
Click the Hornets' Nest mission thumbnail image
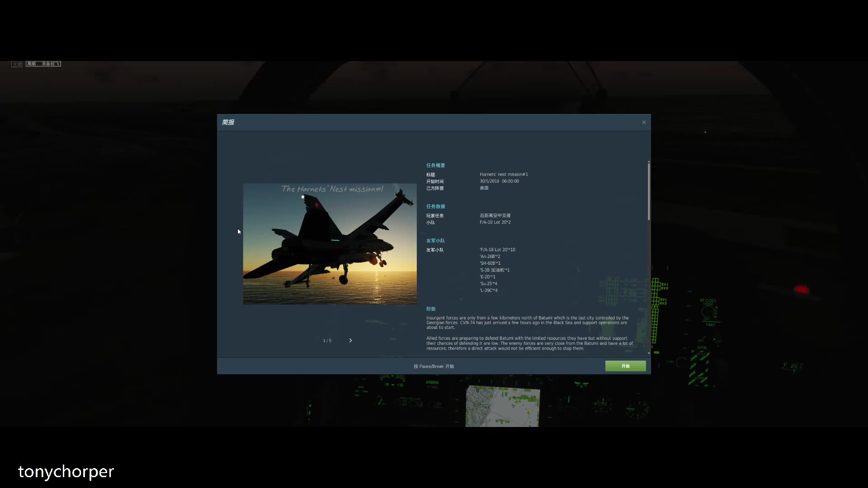330,244
